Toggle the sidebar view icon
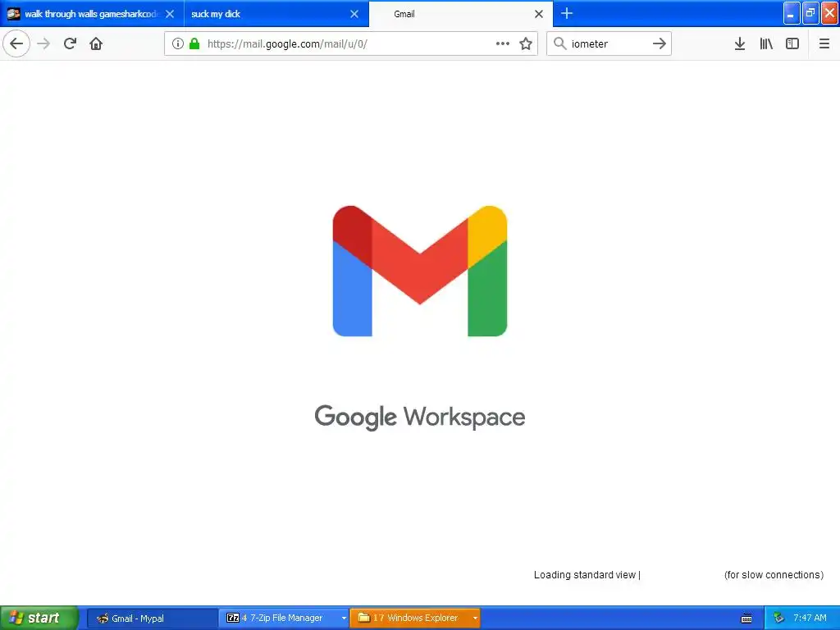The width and height of the screenshot is (840, 630). point(792,43)
